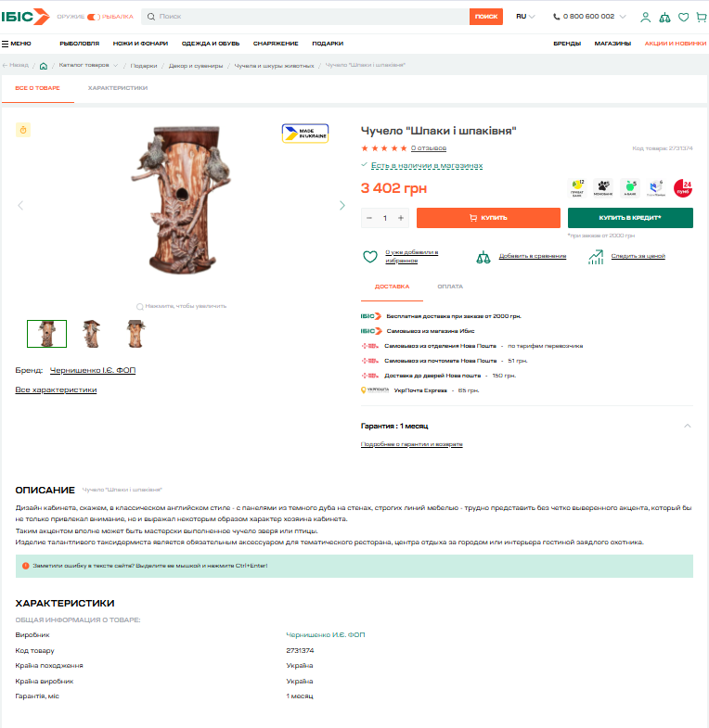This screenshot has width=709, height=728.
Task: Show next product image arrow
Action: pos(342,205)
